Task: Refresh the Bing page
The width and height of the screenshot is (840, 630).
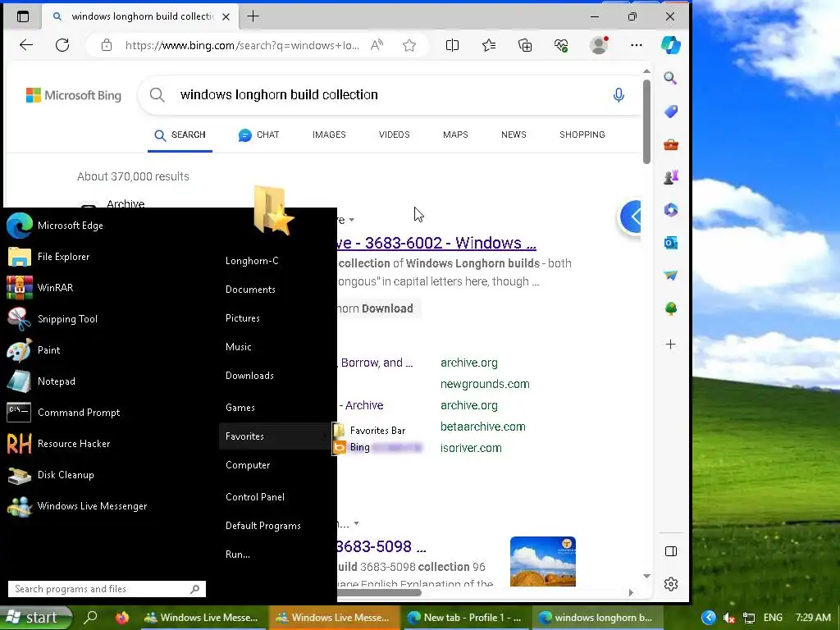Action: pyautogui.click(x=62, y=45)
